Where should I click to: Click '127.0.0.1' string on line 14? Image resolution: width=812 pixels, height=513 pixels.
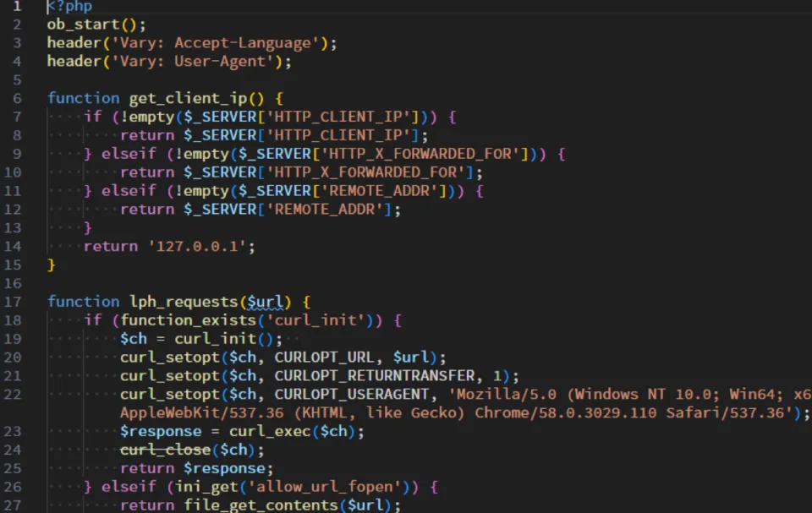197,247
